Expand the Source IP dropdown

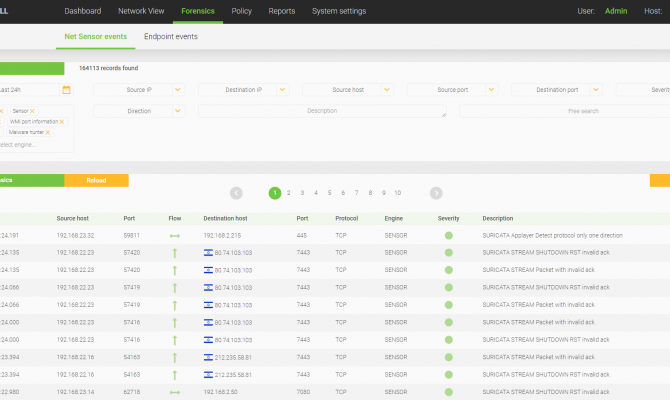coord(178,90)
